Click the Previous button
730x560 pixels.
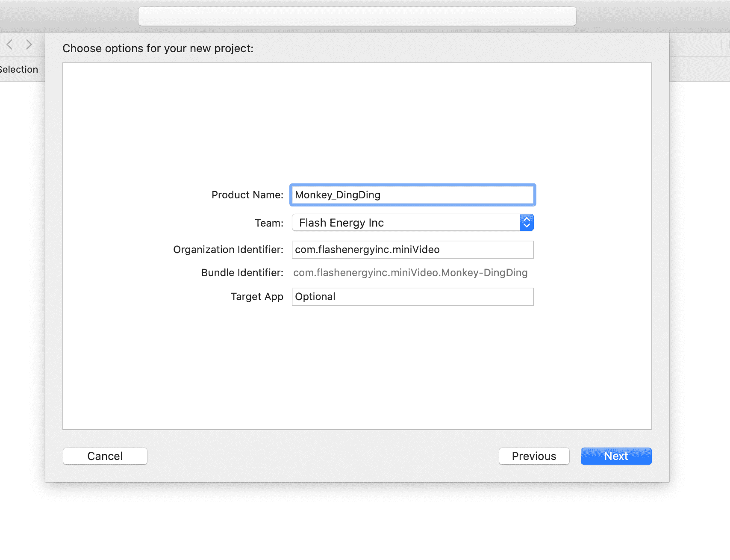tap(534, 456)
